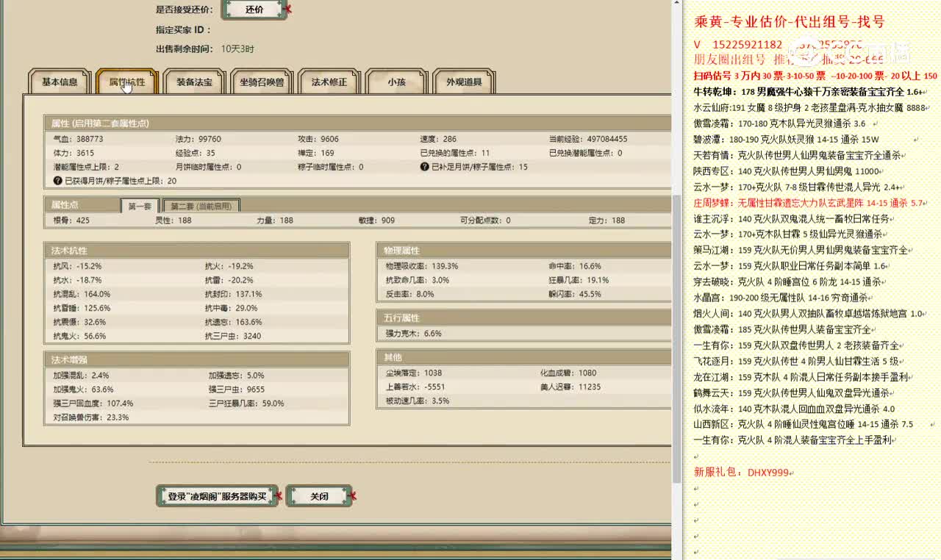
Task: Click the 法术抗性 section header
Action: (196, 251)
